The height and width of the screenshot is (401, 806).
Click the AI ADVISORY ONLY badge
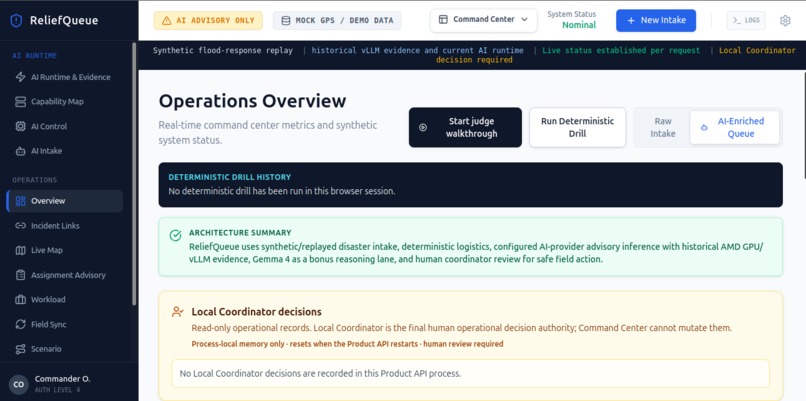point(208,21)
